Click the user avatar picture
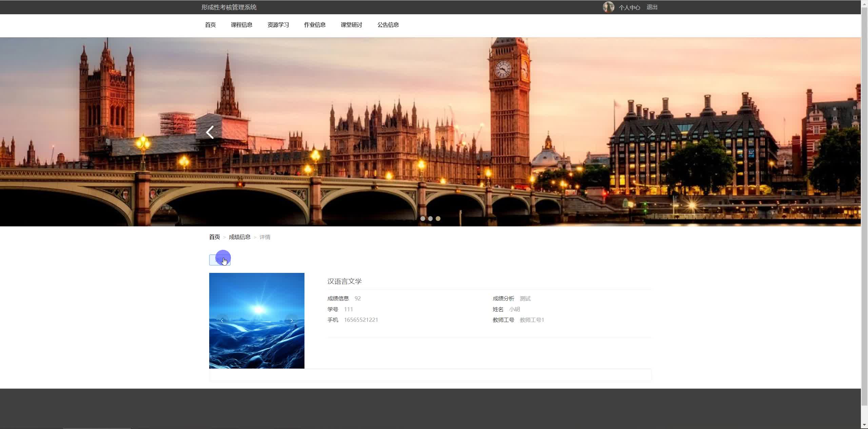The width and height of the screenshot is (868, 429). (x=608, y=7)
